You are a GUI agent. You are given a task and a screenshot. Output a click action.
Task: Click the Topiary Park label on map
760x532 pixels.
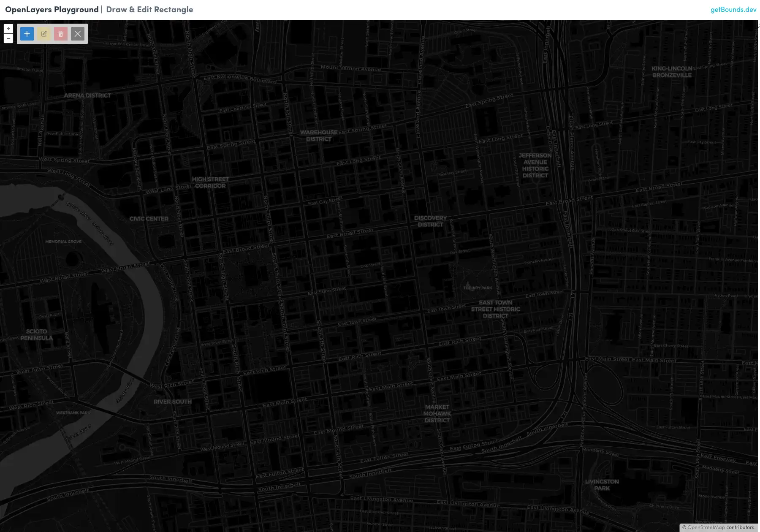(478, 288)
